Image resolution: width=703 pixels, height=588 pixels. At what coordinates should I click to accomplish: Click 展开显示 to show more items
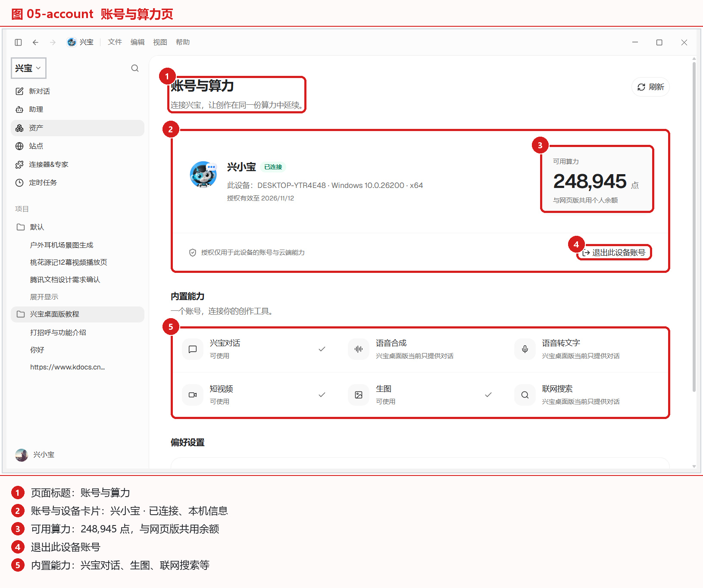(44, 297)
